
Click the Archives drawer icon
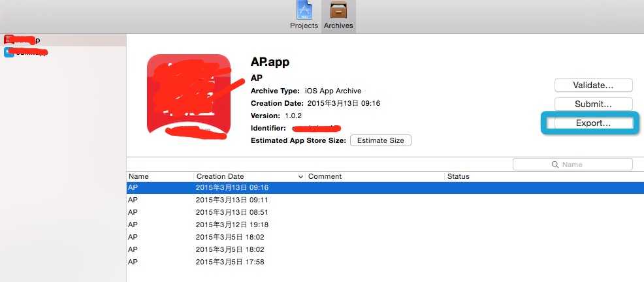pos(338,10)
